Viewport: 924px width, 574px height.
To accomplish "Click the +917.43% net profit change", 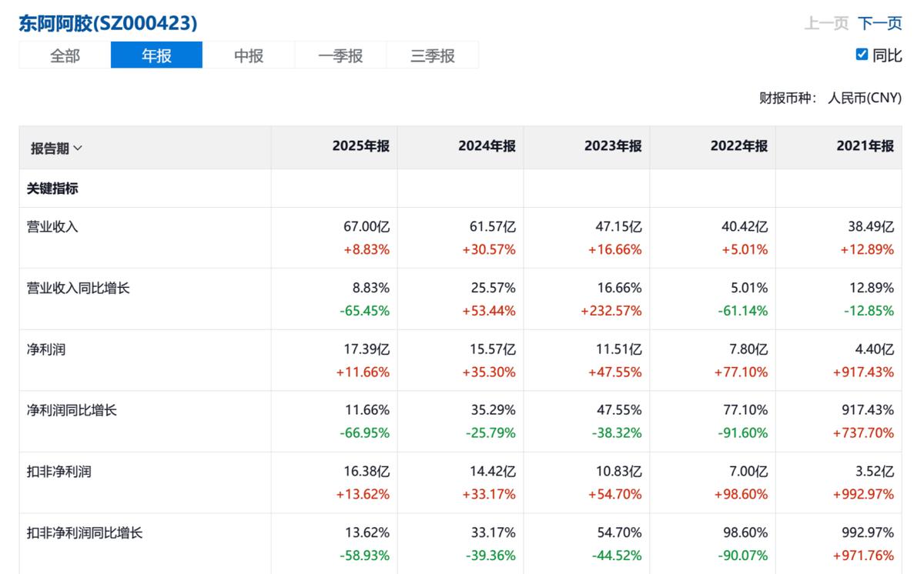I will [x=864, y=372].
